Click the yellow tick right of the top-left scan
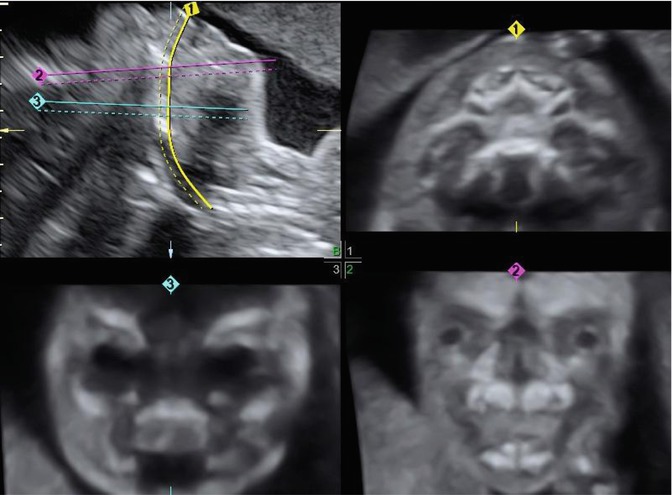The width and height of the screenshot is (672, 495). tap(328, 131)
